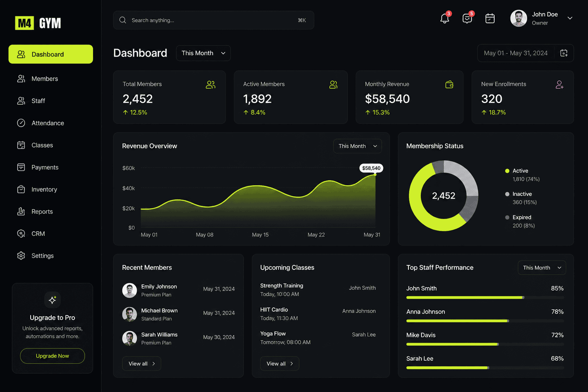The width and height of the screenshot is (588, 392).
Task: Click the Sarah Williams member name
Action: (159, 335)
